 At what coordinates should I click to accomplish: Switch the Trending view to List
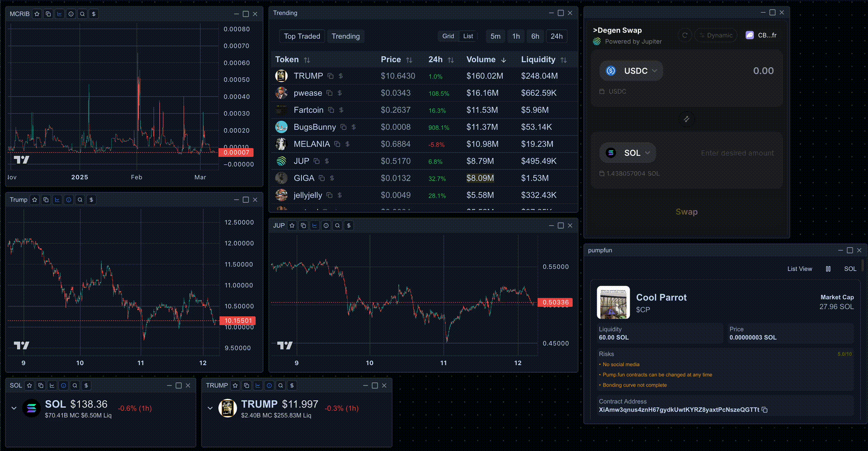pyautogui.click(x=468, y=36)
